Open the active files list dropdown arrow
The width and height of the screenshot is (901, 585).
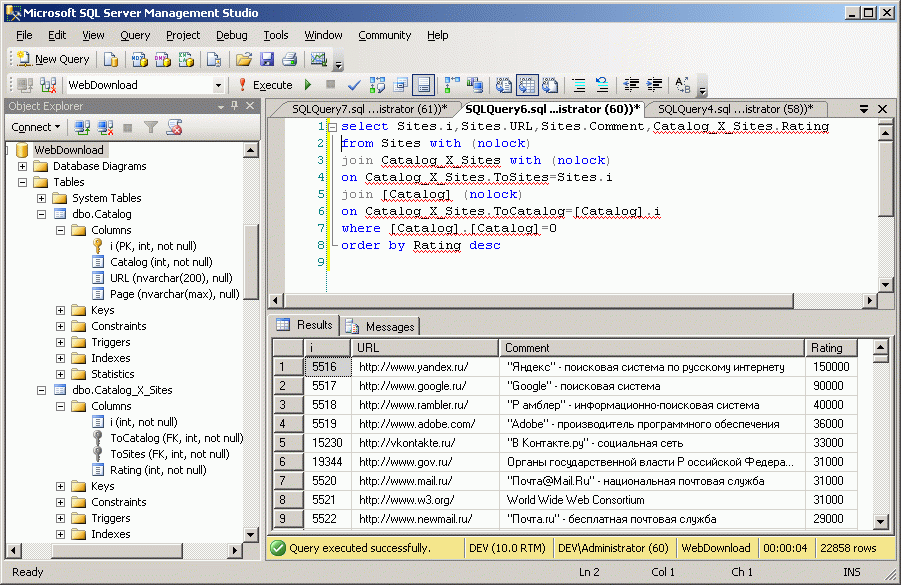[864, 109]
